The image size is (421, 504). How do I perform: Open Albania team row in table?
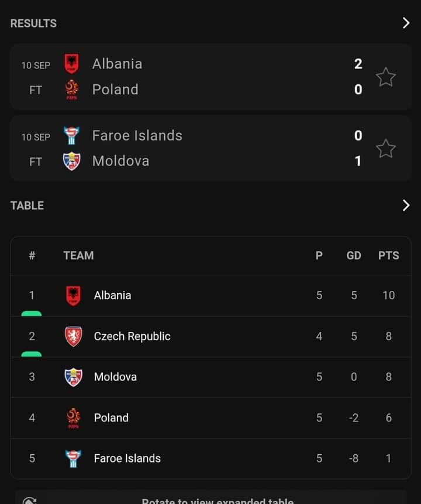pyautogui.click(x=210, y=296)
